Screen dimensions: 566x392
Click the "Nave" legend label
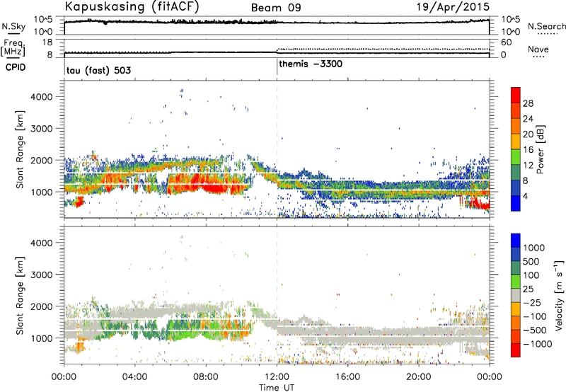click(x=538, y=49)
